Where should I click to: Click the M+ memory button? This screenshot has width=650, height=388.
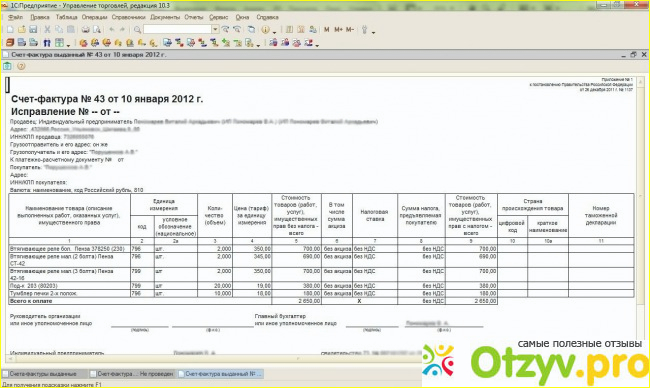tap(338, 29)
